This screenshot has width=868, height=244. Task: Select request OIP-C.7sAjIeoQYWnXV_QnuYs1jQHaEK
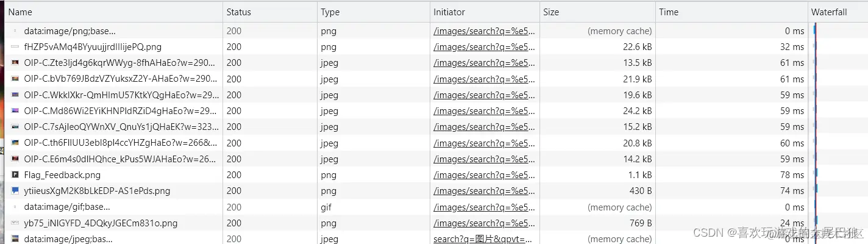(x=121, y=127)
